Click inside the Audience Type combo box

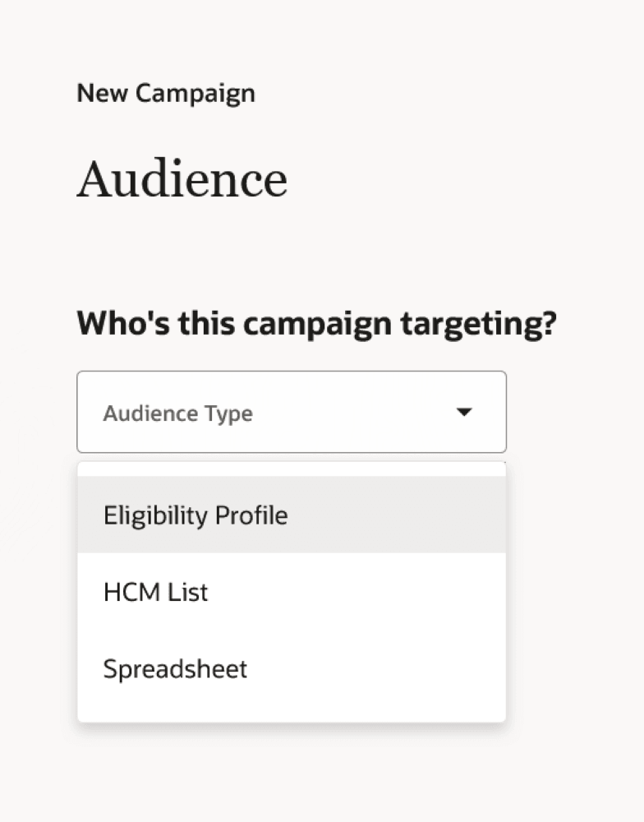click(x=246, y=412)
